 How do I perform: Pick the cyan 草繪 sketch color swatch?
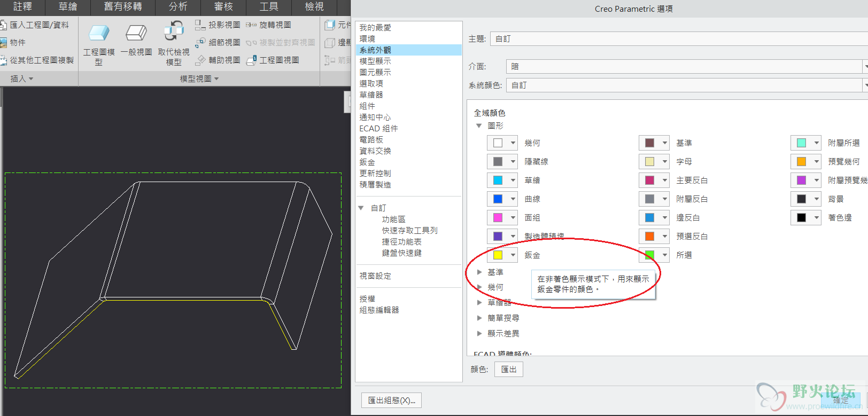coord(498,180)
